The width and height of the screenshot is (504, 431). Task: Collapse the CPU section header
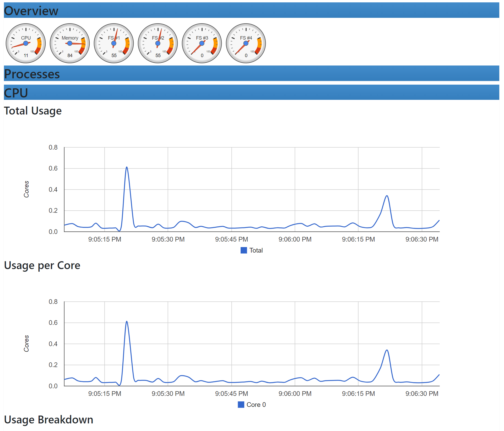[16, 92]
